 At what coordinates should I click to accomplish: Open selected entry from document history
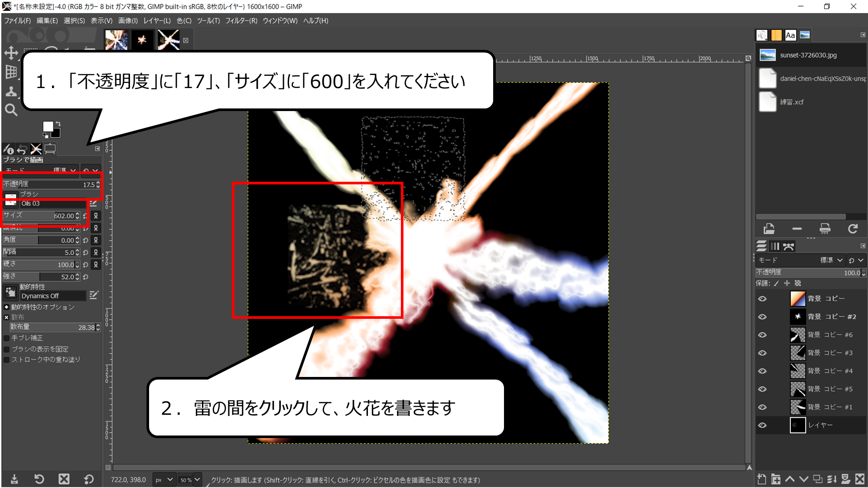[769, 229]
